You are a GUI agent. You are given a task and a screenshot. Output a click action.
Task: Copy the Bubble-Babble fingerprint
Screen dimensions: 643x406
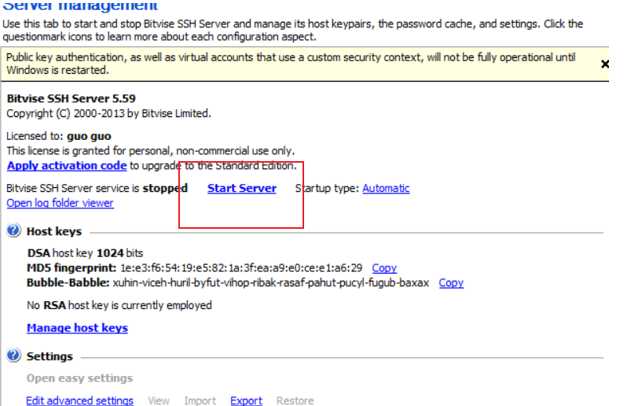[451, 283]
